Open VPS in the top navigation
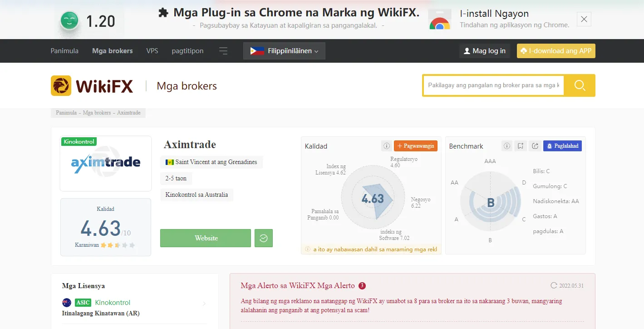 click(152, 51)
